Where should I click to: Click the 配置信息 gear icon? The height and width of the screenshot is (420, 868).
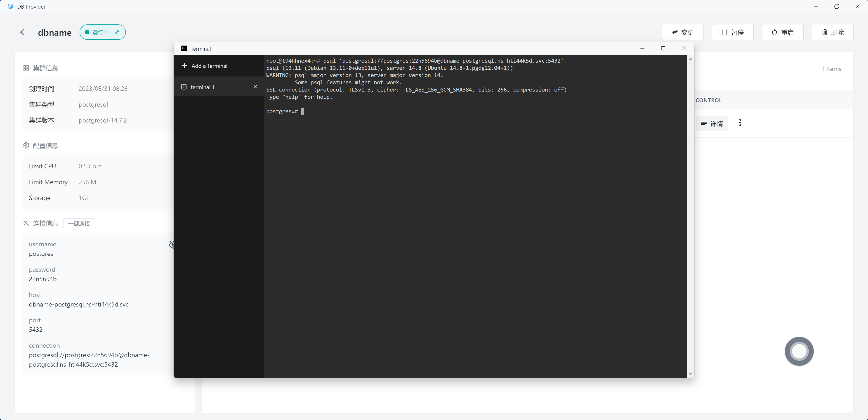click(26, 145)
